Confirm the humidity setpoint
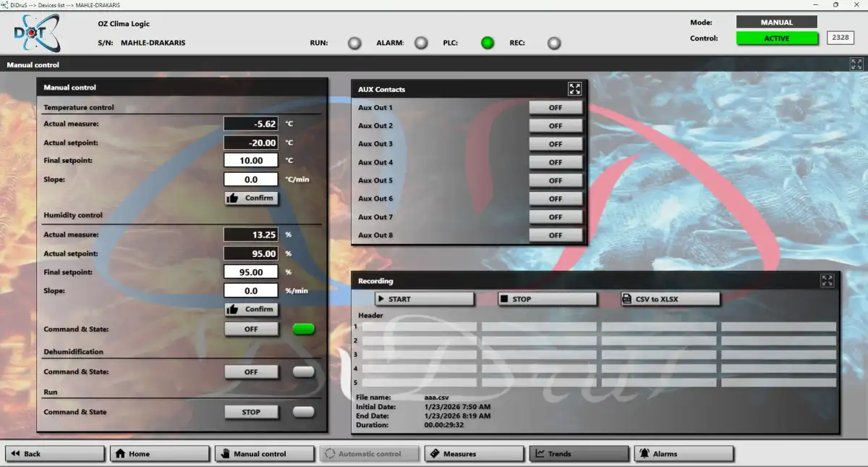Screen dimensions: 868x467 (x=251, y=309)
